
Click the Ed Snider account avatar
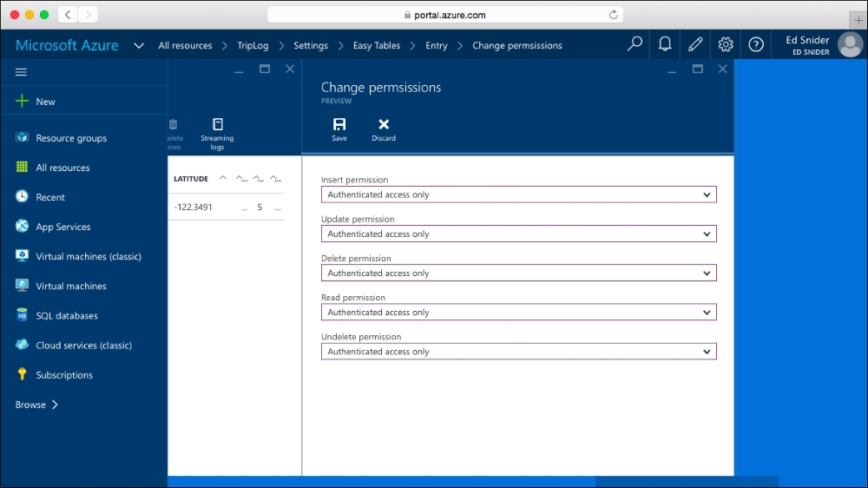(851, 45)
